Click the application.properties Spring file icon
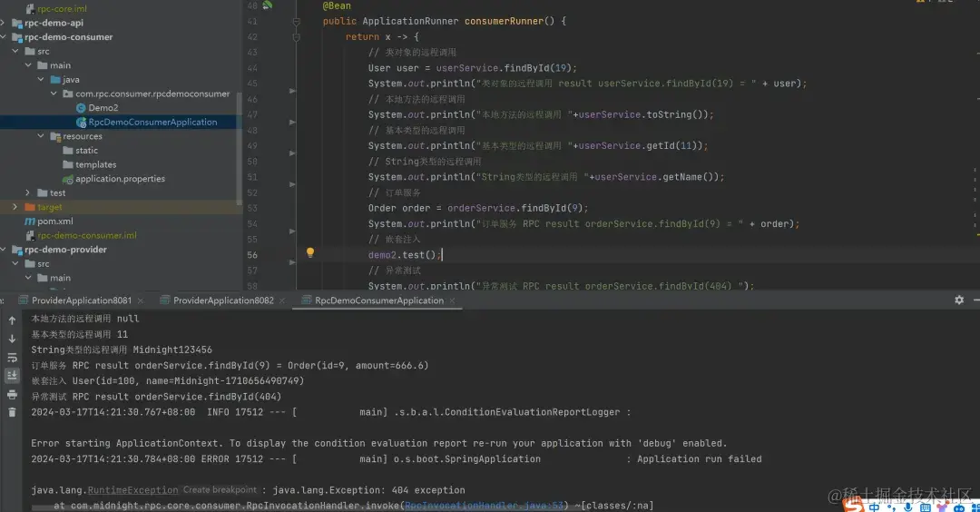 tap(67, 179)
